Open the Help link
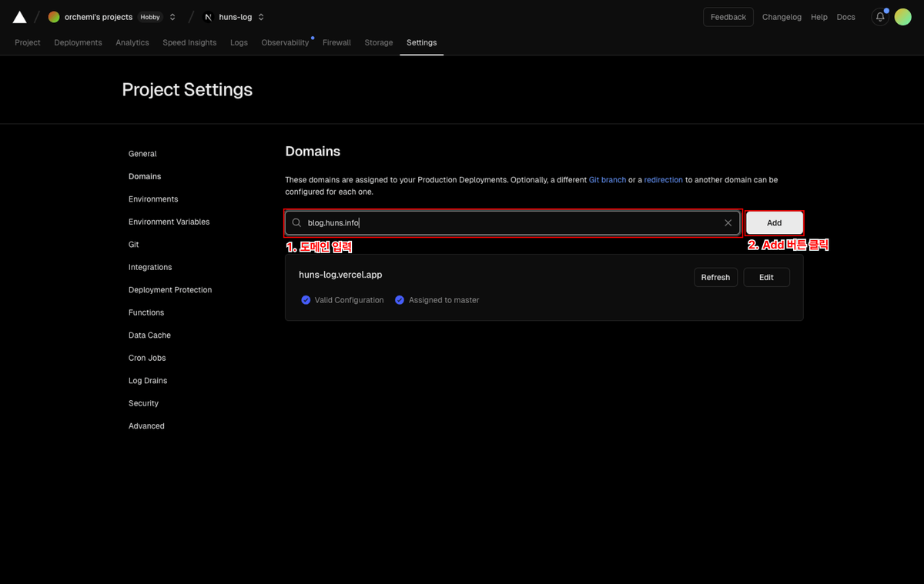The width and height of the screenshot is (924, 584). (819, 17)
